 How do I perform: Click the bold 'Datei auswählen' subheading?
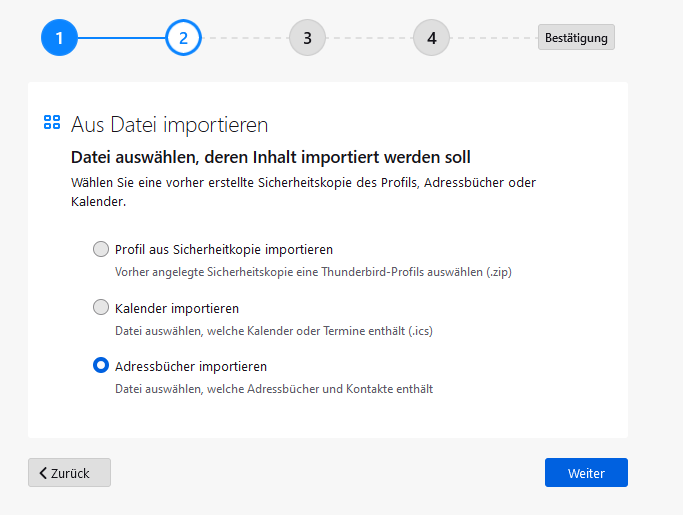(270, 157)
